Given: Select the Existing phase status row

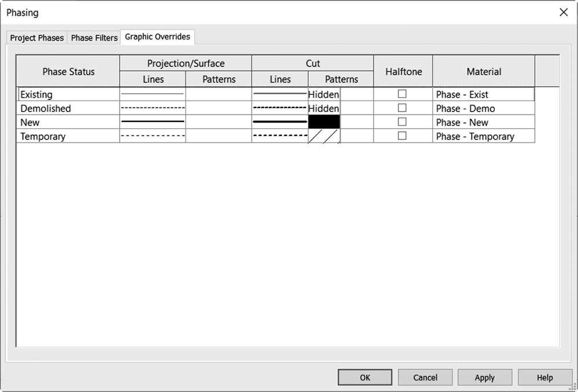Looking at the screenshot, I should pos(68,94).
